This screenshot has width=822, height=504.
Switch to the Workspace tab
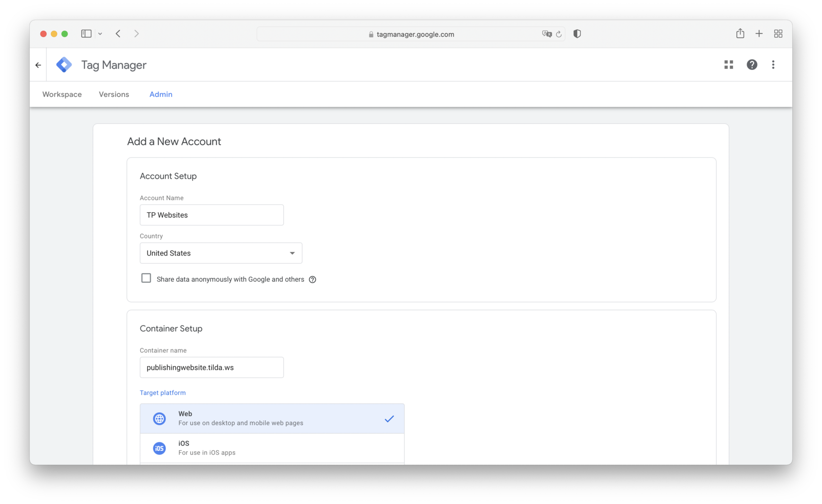point(62,94)
